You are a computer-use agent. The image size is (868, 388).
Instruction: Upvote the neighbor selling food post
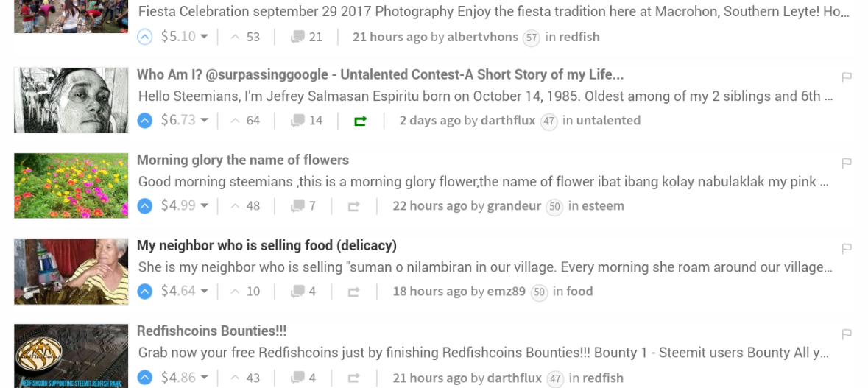tap(146, 292)
